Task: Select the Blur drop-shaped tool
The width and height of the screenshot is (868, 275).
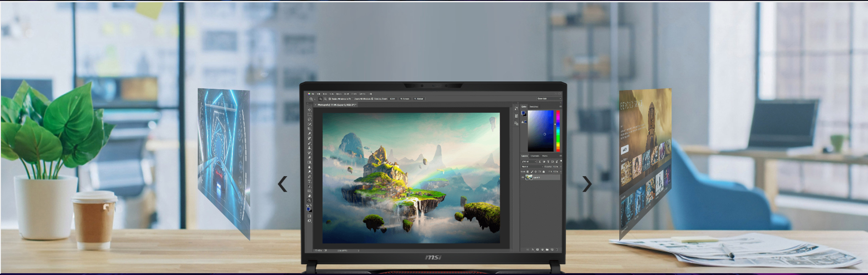Action: tap(309, 167)
